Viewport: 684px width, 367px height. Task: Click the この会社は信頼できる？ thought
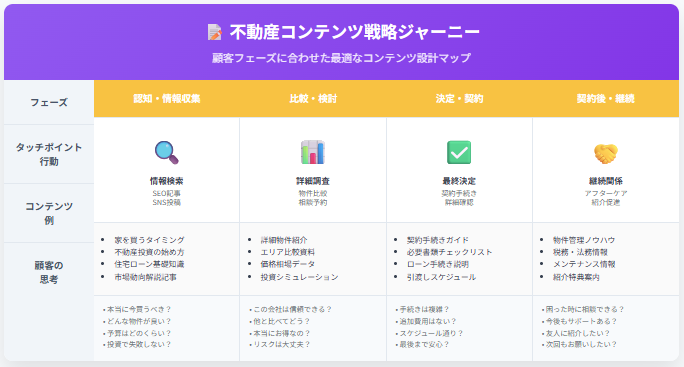[x=293, y=309]
